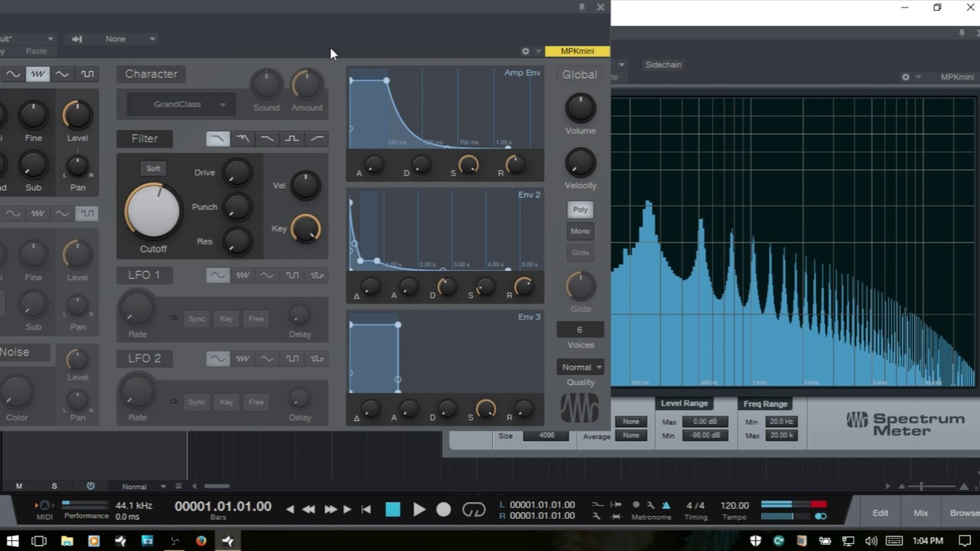The width and height of the screenshot is (980, 551).
Task: Select the square-shaped filter type icon
Action: 292,139
